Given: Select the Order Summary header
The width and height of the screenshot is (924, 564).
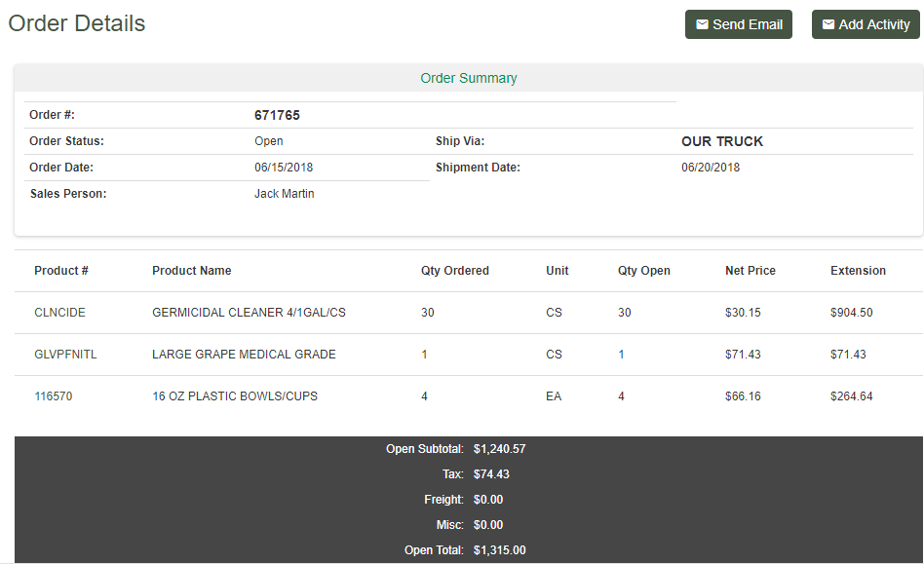Looking at the screenshot, I should pyautogui.click(x=468, y=78).
